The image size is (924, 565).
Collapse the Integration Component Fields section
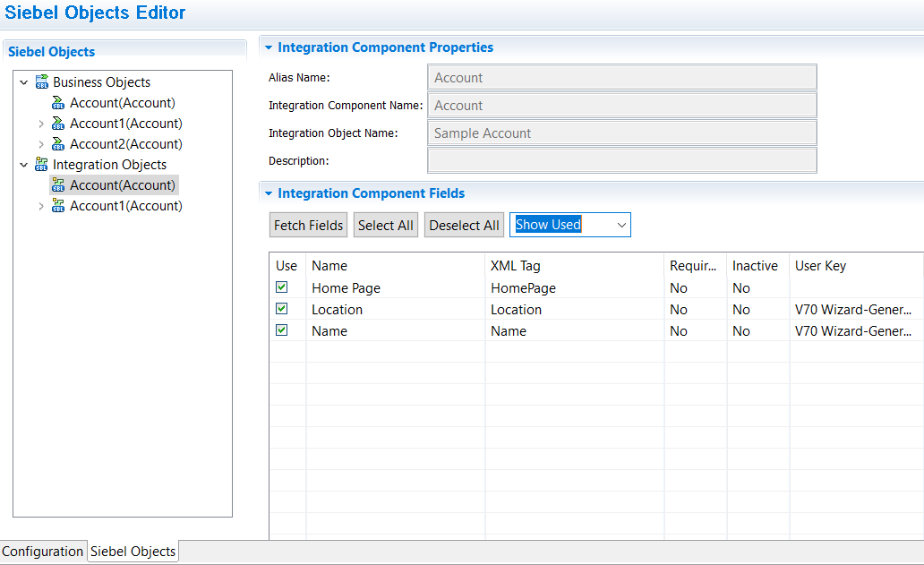pyautogui.click(x=269, y=193)
